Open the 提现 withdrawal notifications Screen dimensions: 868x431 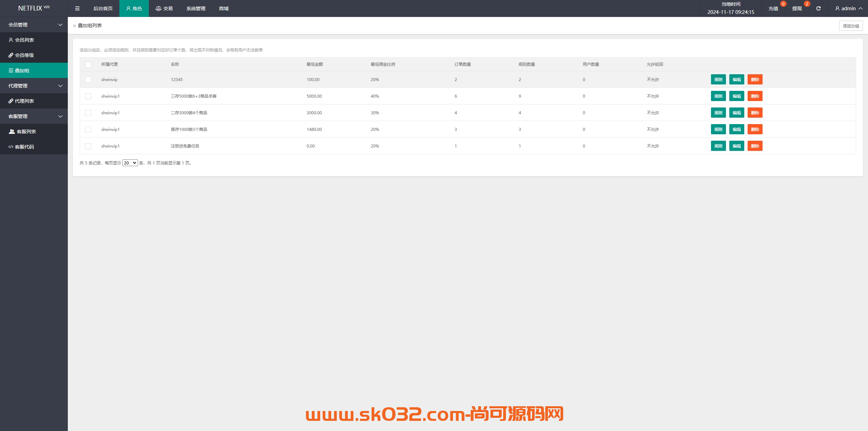pyautogui.click(x=797, y=8)
